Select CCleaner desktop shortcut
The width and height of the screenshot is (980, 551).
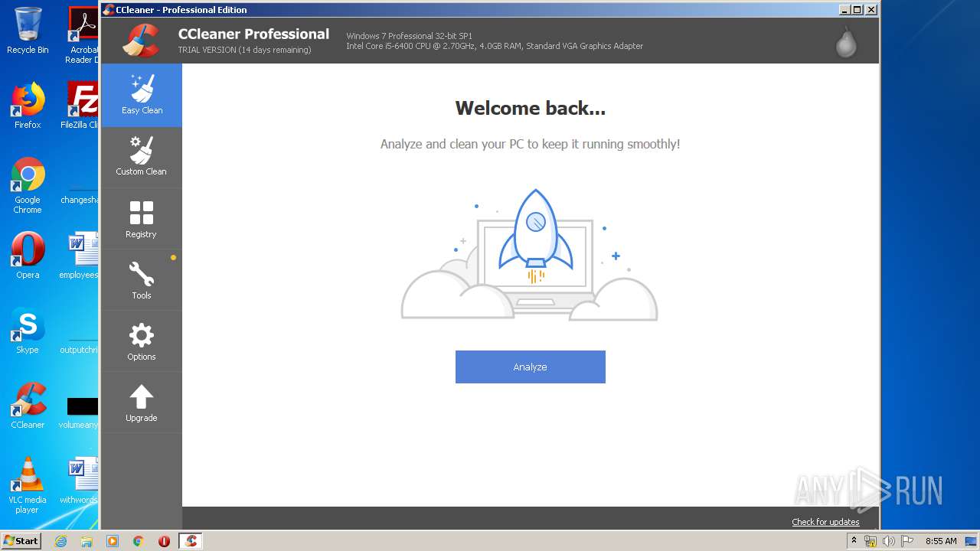point(28,405)
